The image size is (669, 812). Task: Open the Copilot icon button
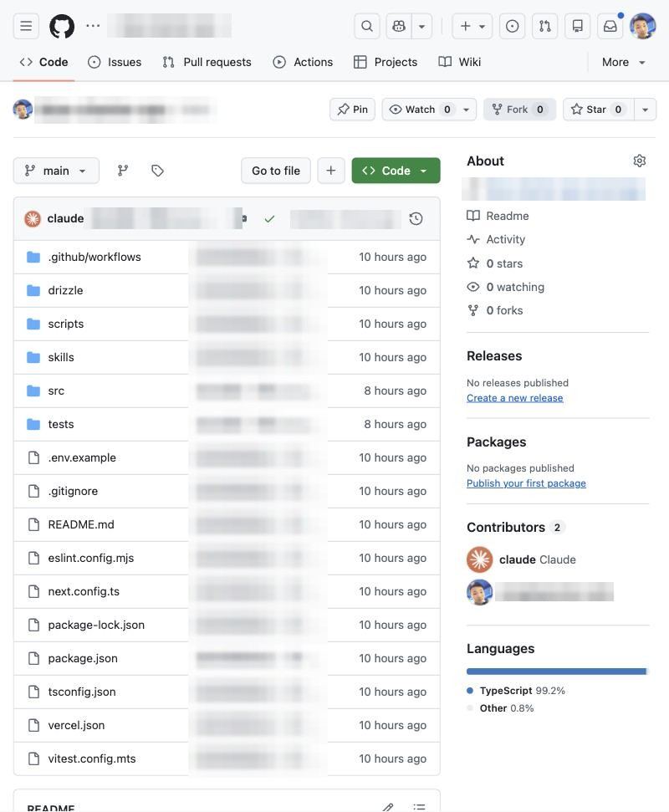(x=399, y=26)
